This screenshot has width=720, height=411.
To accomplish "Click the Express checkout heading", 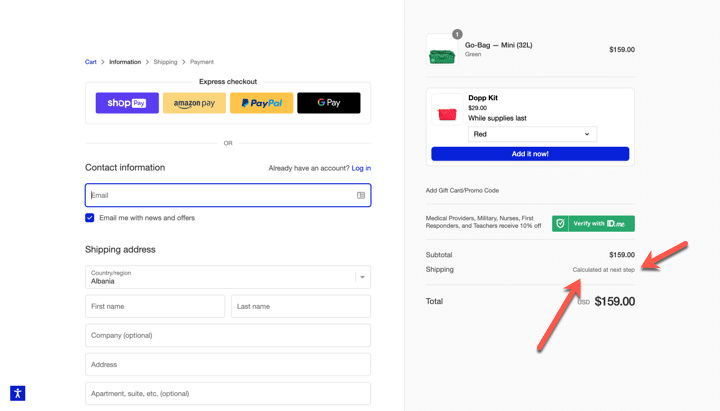I will click(x=228, y=82).
